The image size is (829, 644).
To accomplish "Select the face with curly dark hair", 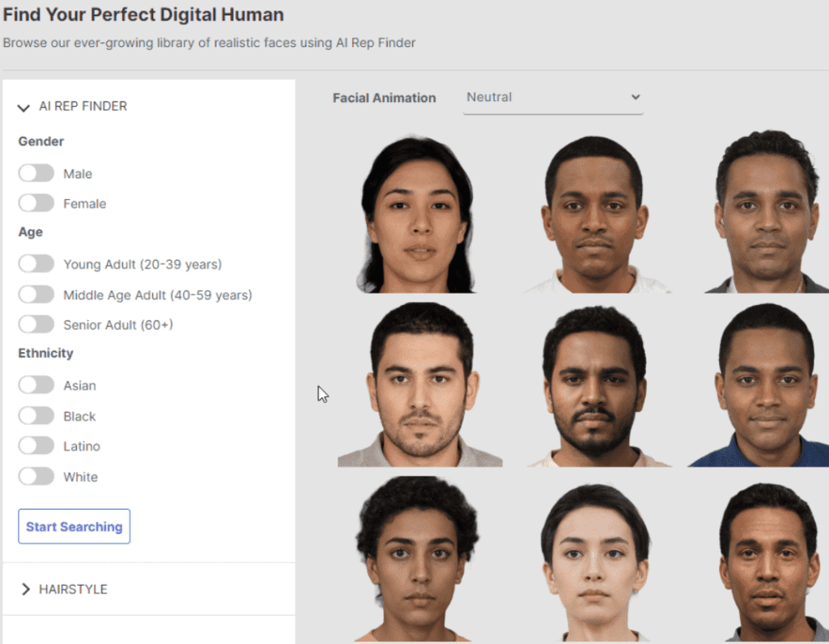I will [x=418, y=560].
